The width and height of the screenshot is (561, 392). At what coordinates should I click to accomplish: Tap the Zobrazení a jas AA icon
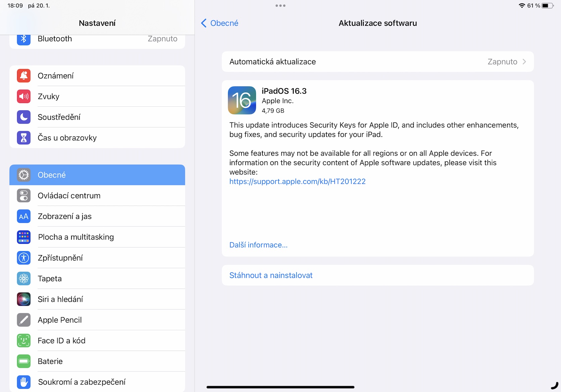point(23,216)
